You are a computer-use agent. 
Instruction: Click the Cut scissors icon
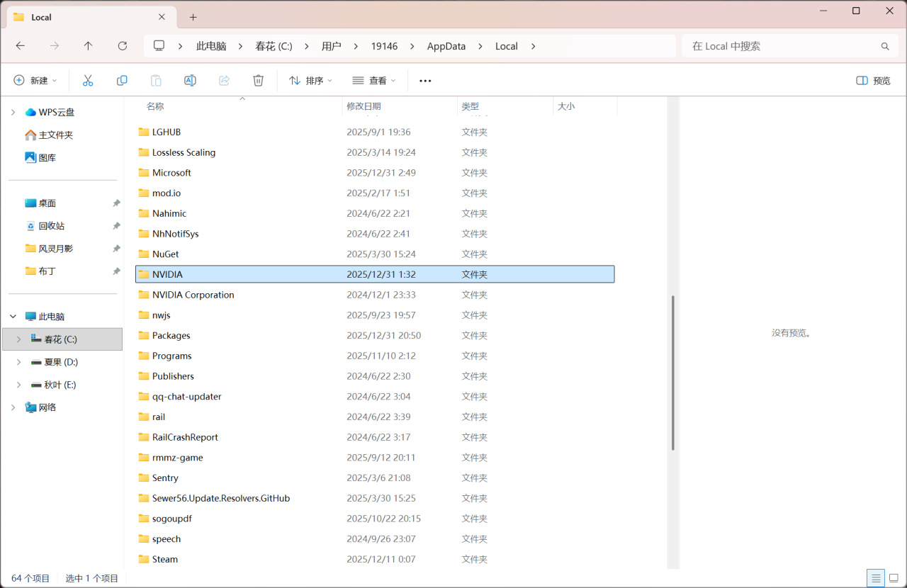[x=88, y=81]
